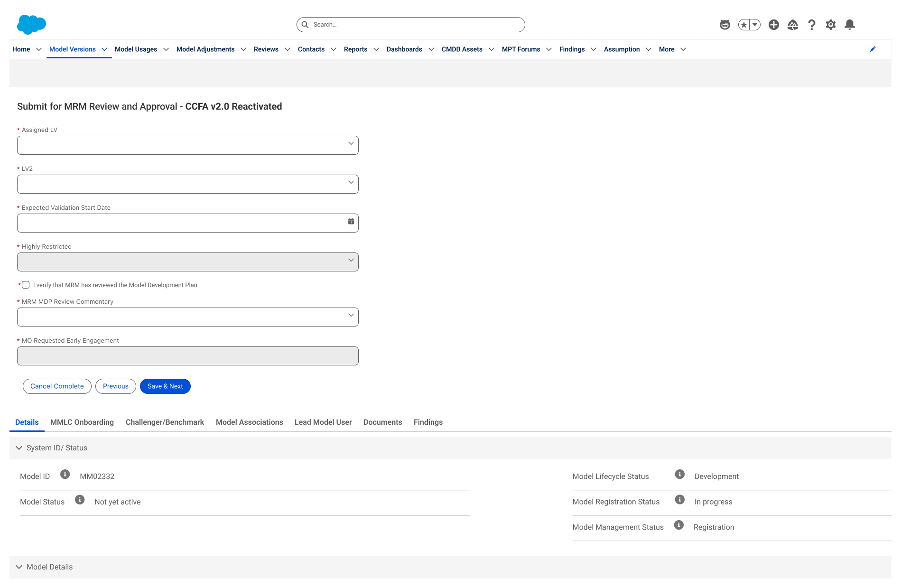Expand the Home tab chevron menu
Image resolution: width=901 pixels, height=588 pixels.
pos(39,49)
